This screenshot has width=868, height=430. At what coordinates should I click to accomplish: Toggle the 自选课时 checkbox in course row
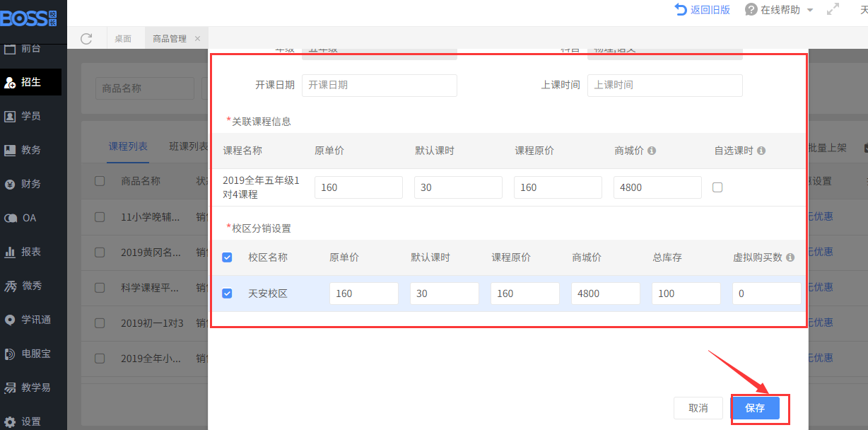(717, 187)
